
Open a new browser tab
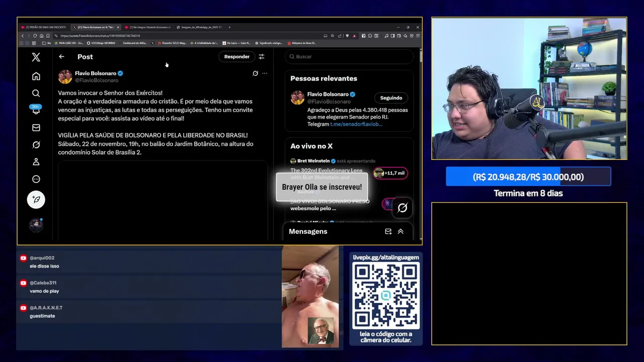click(229, 27)
